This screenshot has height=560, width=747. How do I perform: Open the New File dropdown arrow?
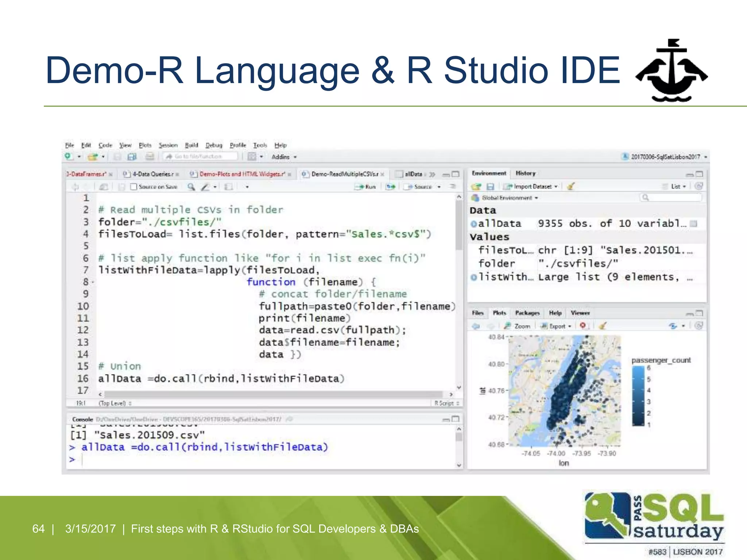coord(79,157)
